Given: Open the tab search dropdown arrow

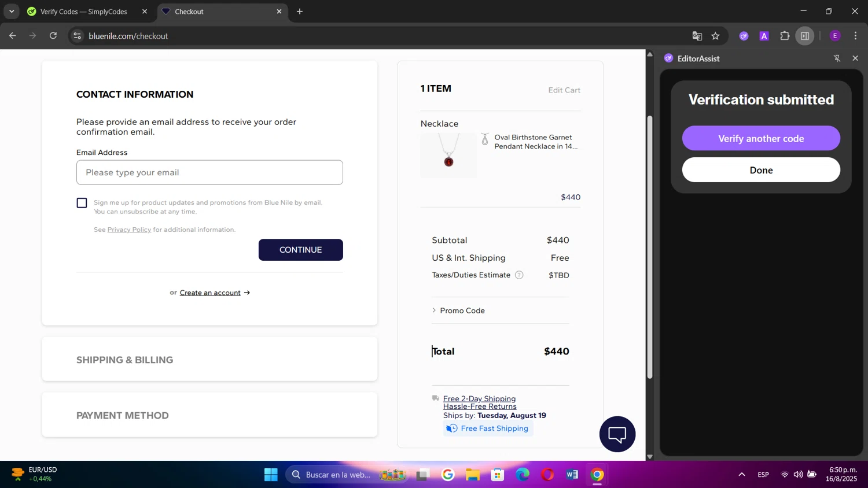Looking at the screenshot, I should tap(12, 12).
